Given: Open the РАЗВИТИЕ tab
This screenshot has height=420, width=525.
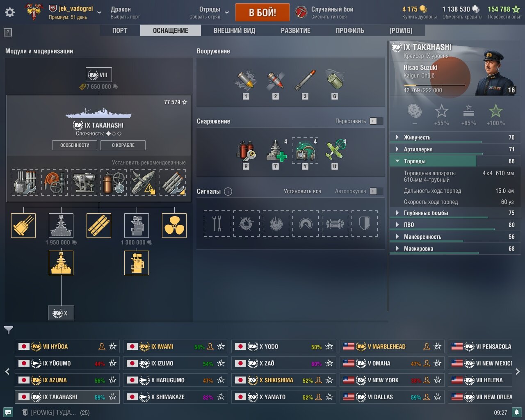Looking at the screenshot, I should coord(295,30).
